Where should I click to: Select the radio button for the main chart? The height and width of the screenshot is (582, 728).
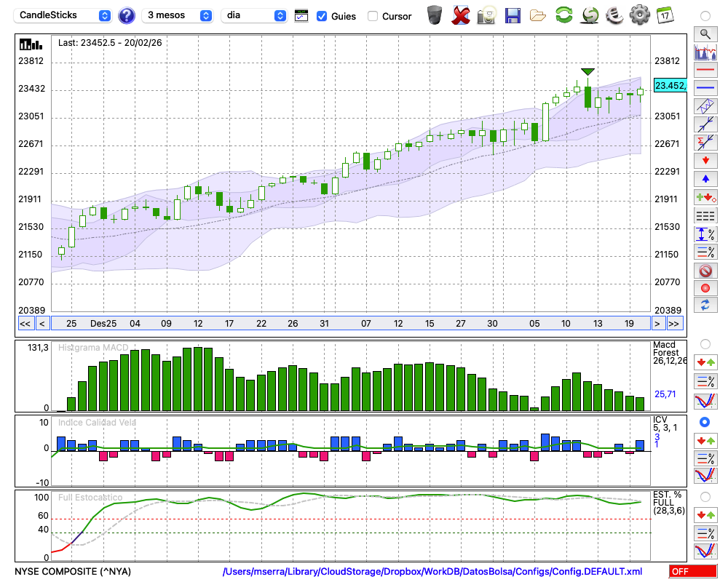705,16
